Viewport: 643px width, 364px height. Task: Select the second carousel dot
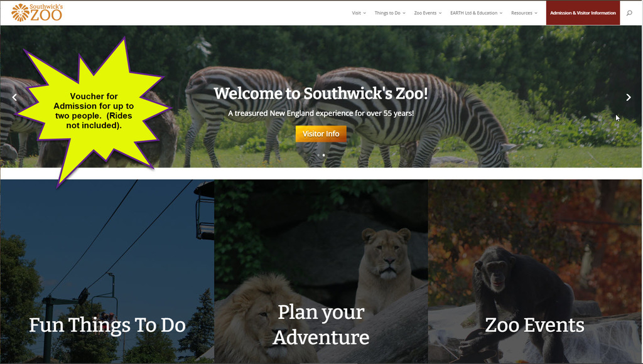pos(323,155)
